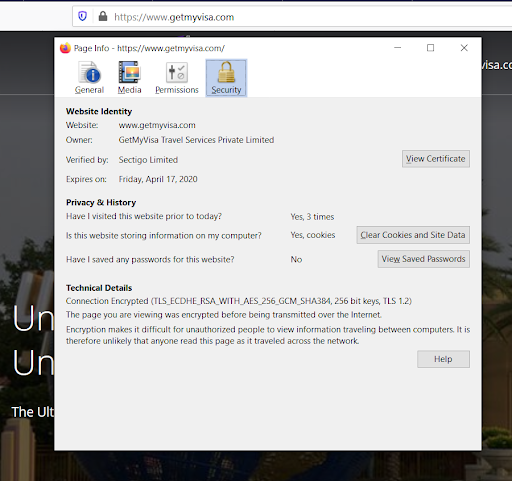512x481 pixels.
Task: Maximize the Page Info window
Action: tap(430, 48)
